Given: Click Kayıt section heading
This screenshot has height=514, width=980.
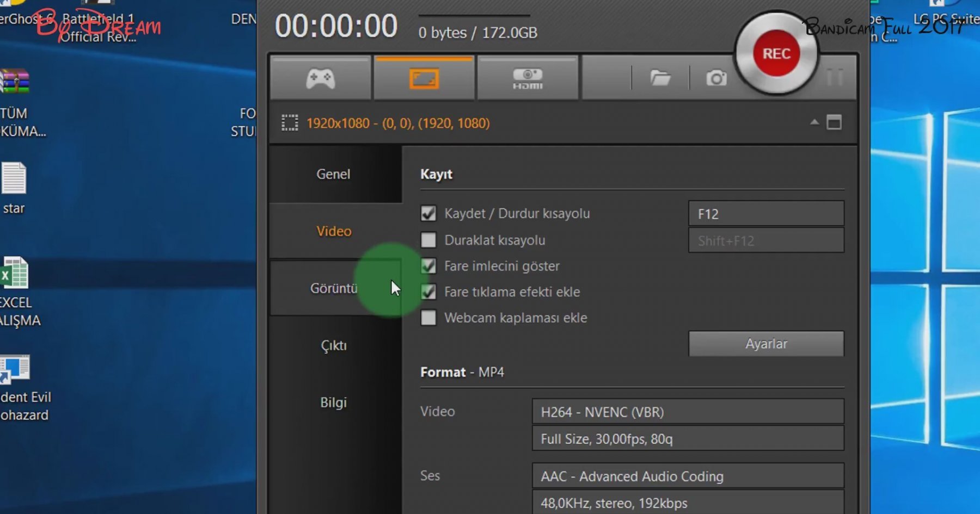Looking at the screenshot, I should (x=436, y=174).
